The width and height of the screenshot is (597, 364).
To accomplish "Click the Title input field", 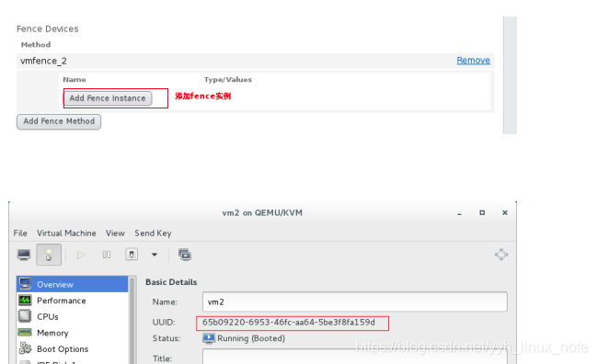I will tap(355, 357).
